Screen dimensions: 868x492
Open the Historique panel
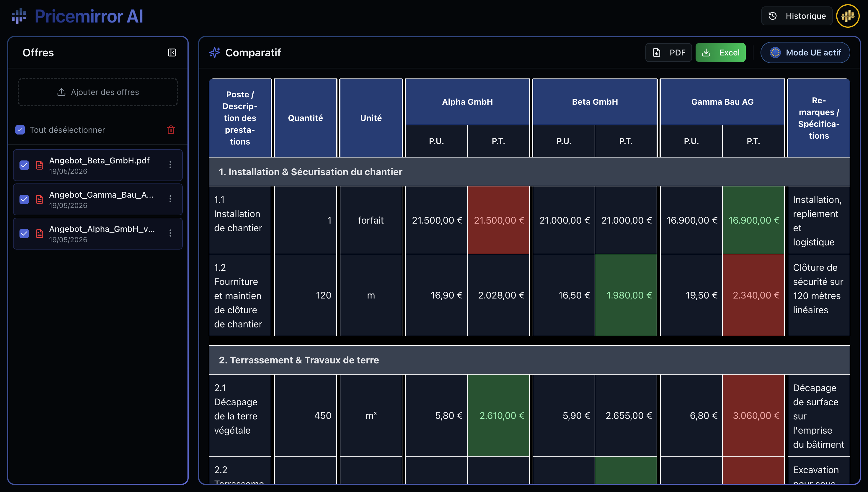click(x=797, y=16)
